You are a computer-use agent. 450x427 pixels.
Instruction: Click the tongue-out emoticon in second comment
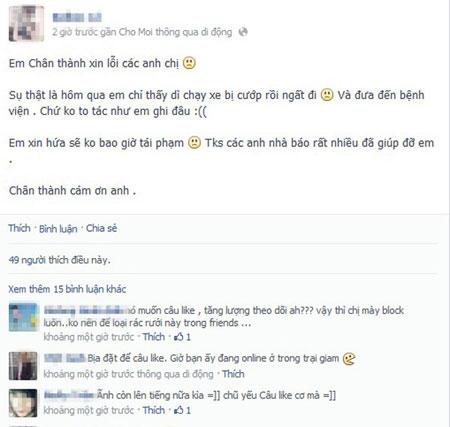[349, 359]
